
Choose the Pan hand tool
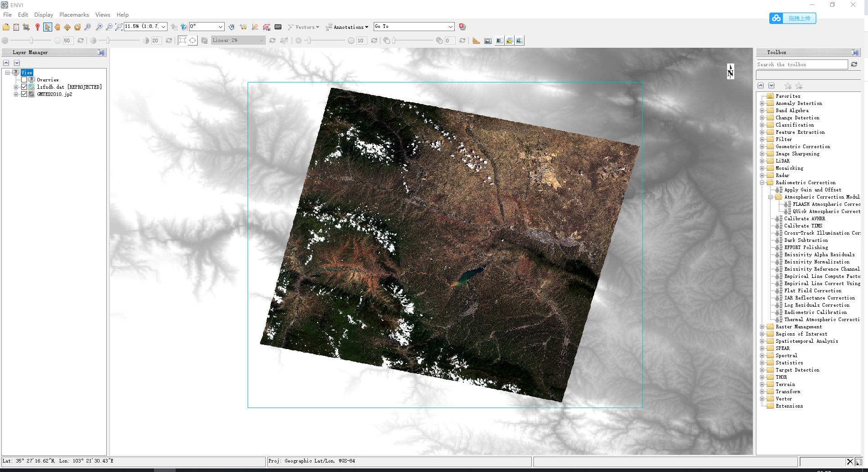(x=57, y=27)
